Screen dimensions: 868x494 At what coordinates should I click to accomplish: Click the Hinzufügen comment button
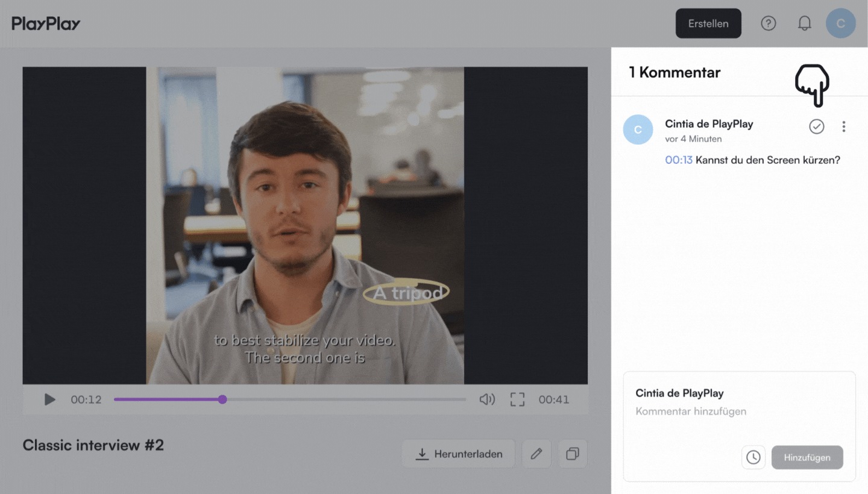pyautogui.click(x=807, y=457)
